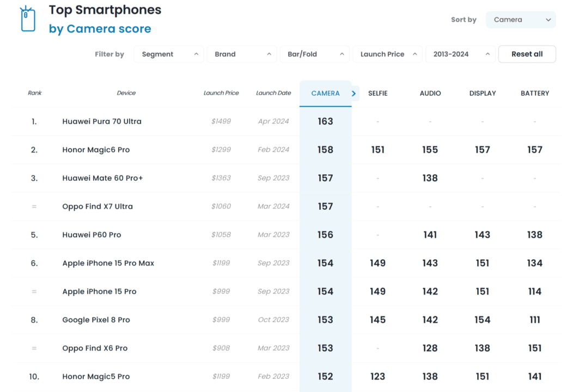
Task: Click the Rank column header
Action: click(35, 93)
